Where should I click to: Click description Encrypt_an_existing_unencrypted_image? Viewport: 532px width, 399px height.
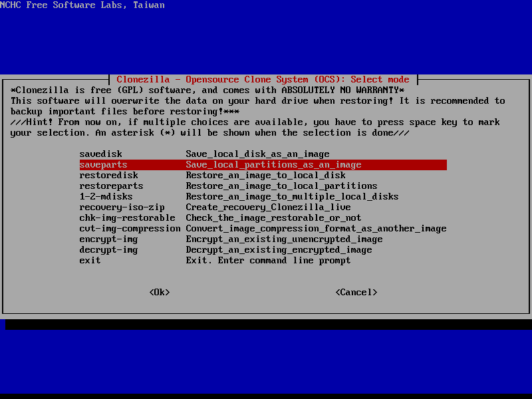coord(285,239)
